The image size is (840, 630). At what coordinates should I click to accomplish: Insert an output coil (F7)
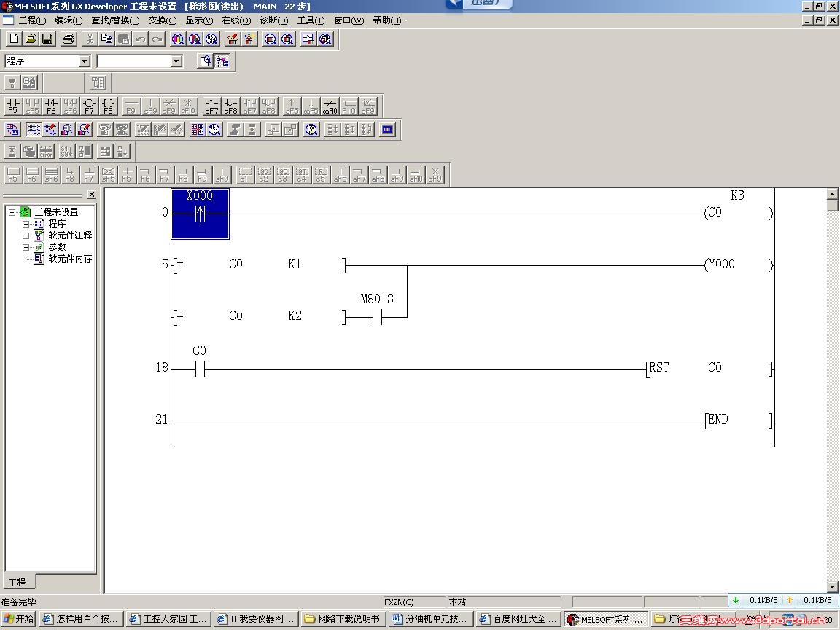[x=90, y=106]
